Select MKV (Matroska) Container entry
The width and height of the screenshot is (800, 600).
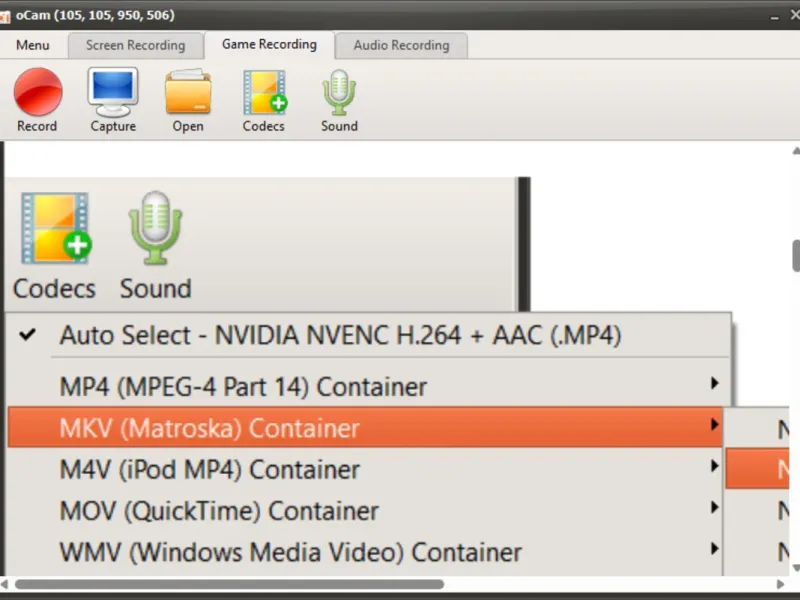[x=365, y=428]
